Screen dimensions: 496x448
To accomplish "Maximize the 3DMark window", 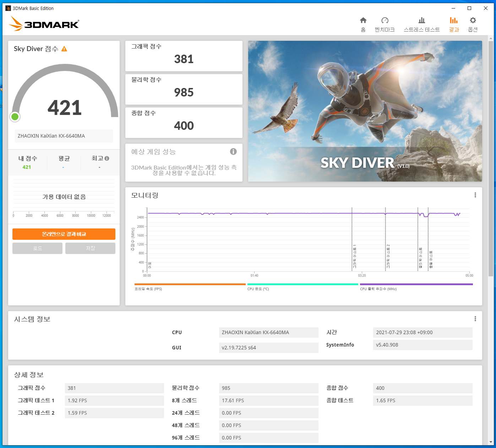I will tap(469, 8).
